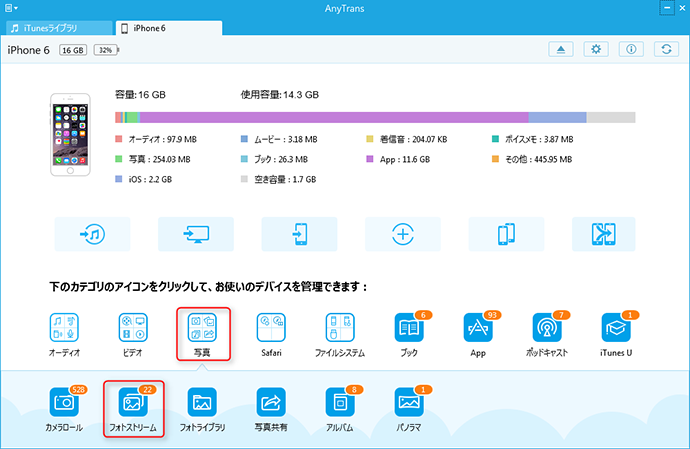Open settings with the gear button
This screenshot has width=690, height=449.
(x=596, y=49)
